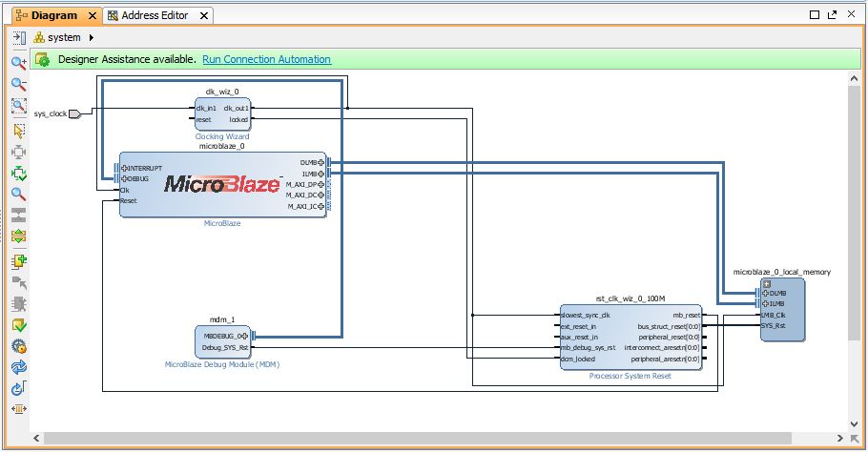The width and height of the screenshot is (868, 452).
Task: Expand the DLMB port on microblaze_0
Action: (321, 163)
